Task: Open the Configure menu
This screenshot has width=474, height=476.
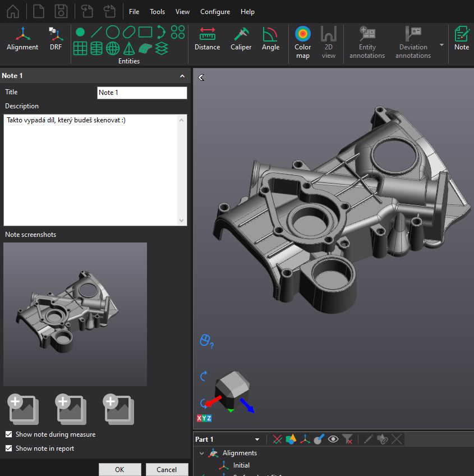Action: pyautogui.click(x=215, y=12)
